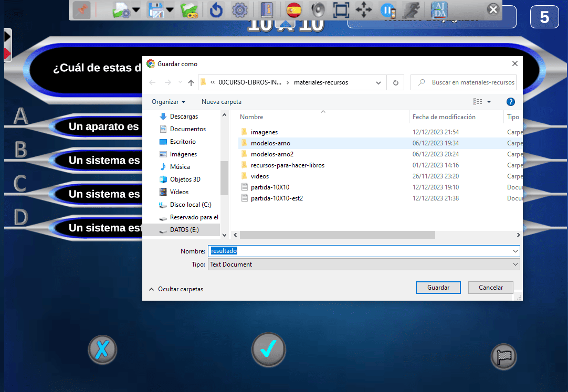Click the blue checkmark confirm button

(x=268, y=349)
